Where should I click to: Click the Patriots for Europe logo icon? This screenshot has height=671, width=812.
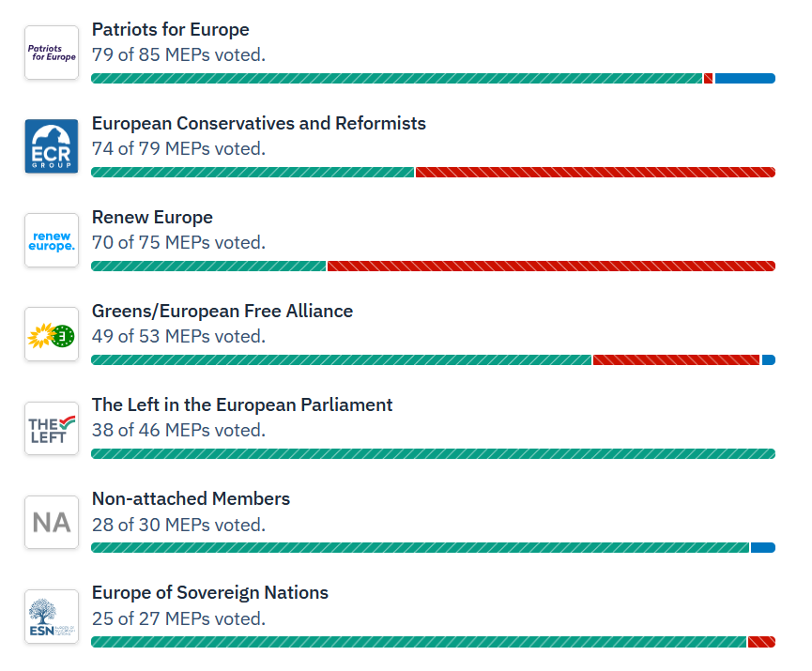point(52,53)
